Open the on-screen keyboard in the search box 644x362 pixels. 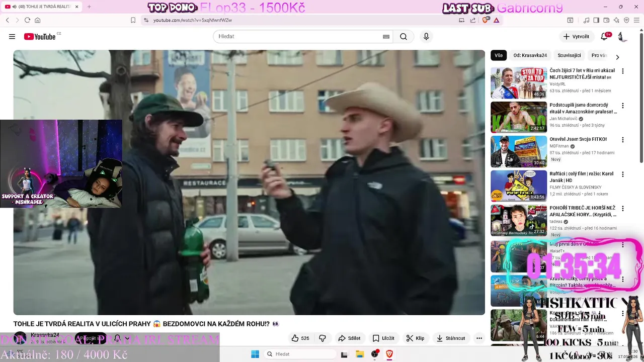coord(386,37)
